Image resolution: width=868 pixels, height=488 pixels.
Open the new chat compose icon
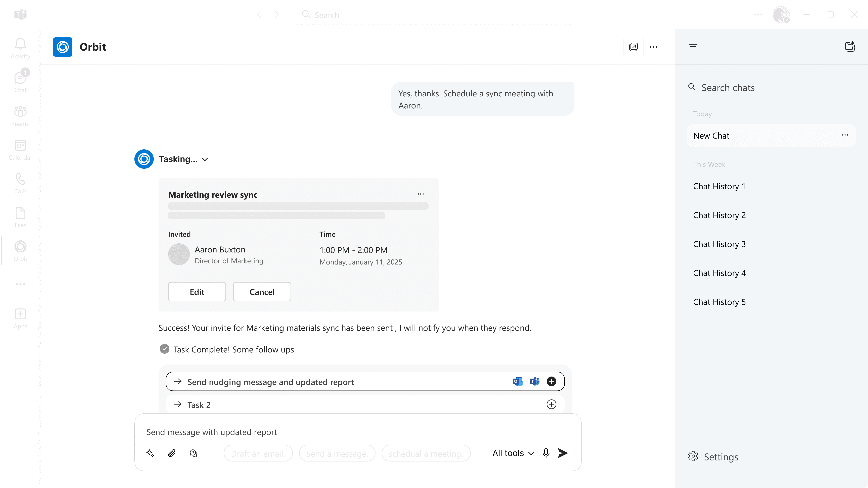coord(850,47)
